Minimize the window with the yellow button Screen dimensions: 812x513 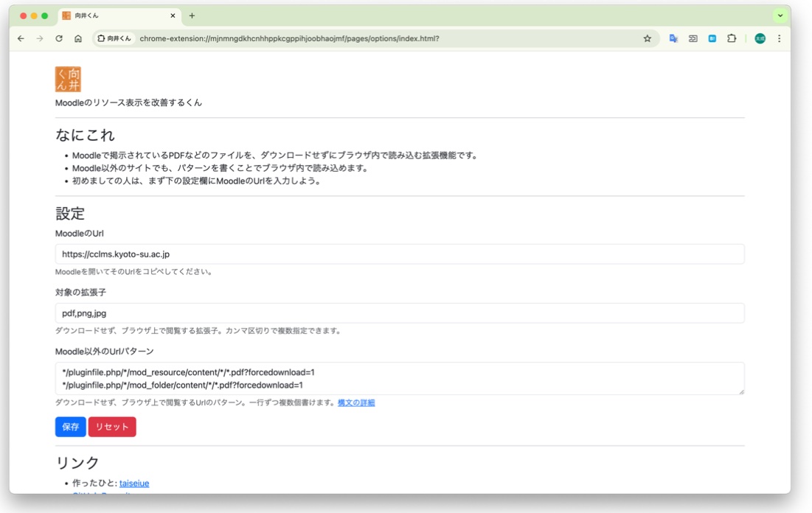pos(34,15)
